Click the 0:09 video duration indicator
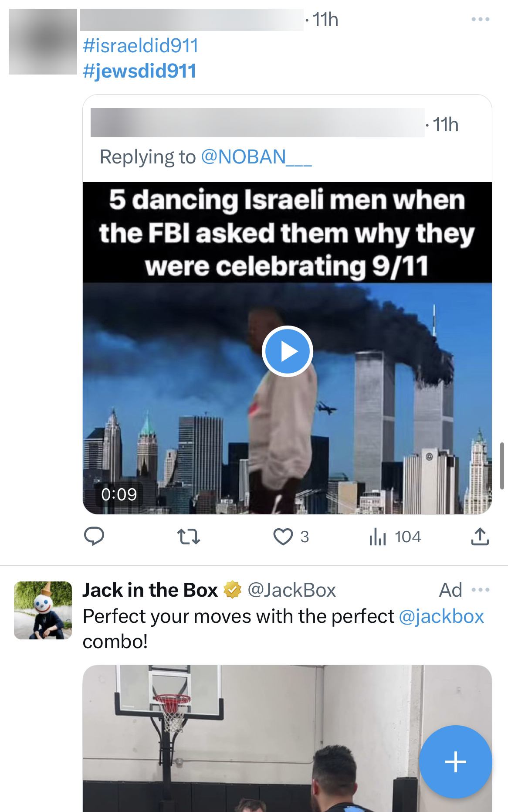This screenshot has width=508, height=812. 120,495
